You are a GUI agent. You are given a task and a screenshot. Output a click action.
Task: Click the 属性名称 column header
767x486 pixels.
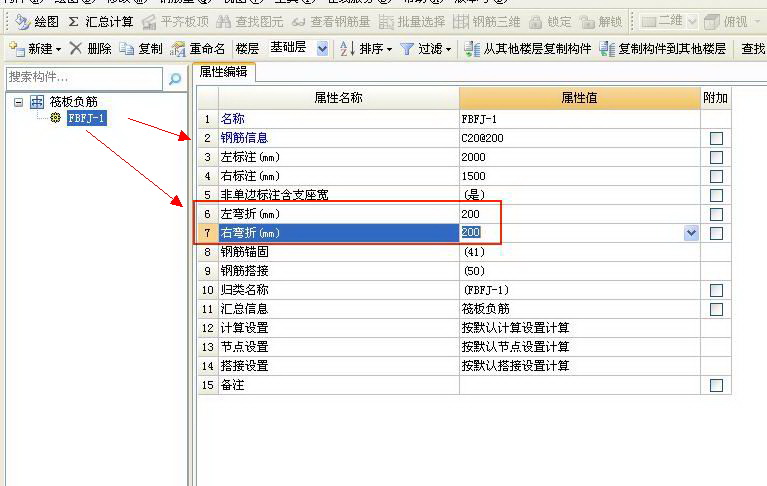pyautogui.click(x=338, y=98)
